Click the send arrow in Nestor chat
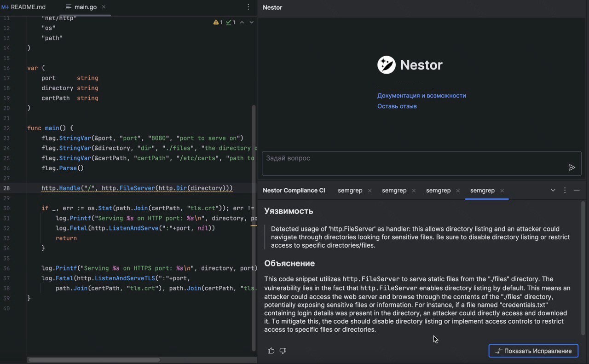The height and width of the screenshot is (364, 589). tap(572, 168)
